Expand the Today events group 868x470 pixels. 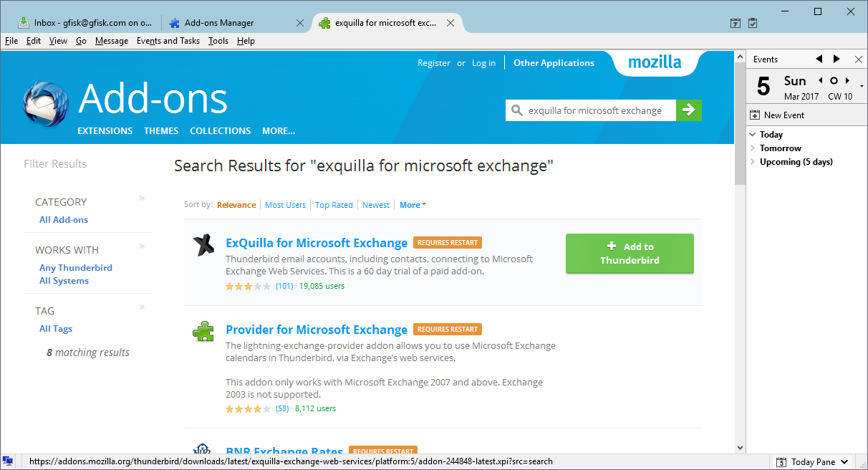pyautogui.click(x=753, y=135)
